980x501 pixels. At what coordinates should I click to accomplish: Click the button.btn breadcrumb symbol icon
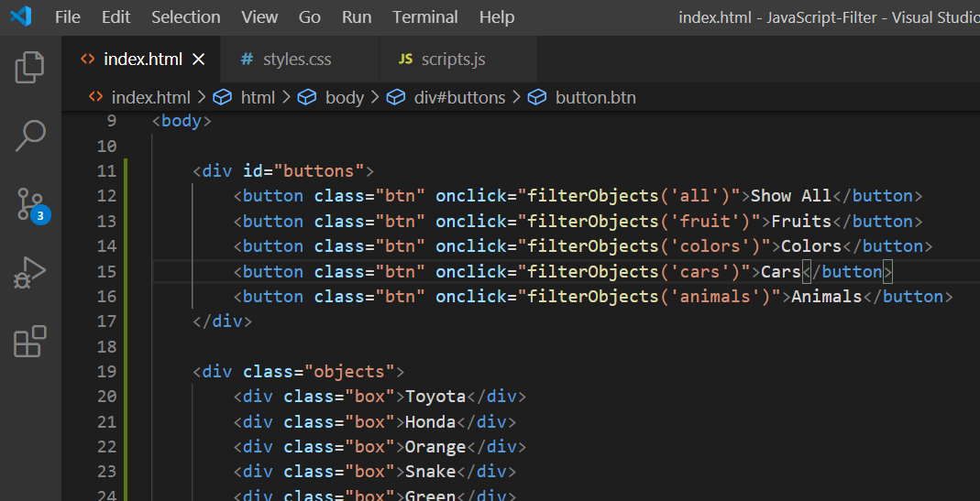tap(537, 97)
